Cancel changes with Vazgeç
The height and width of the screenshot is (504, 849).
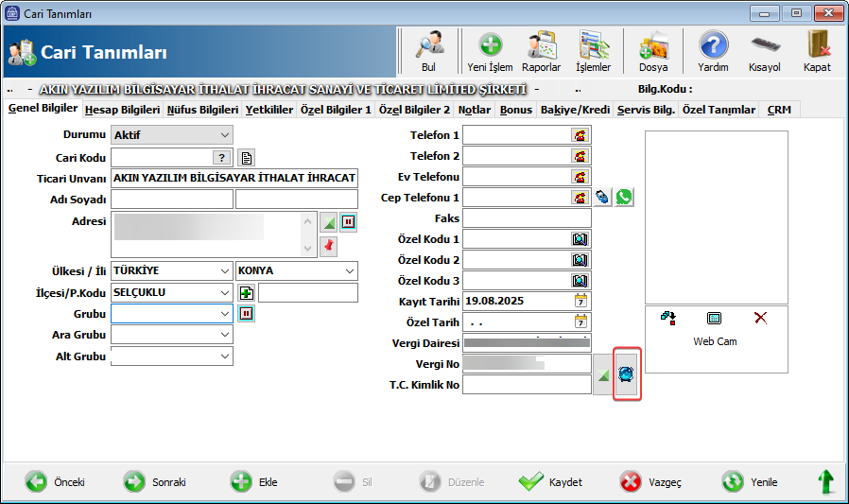[x=650, y=482]
